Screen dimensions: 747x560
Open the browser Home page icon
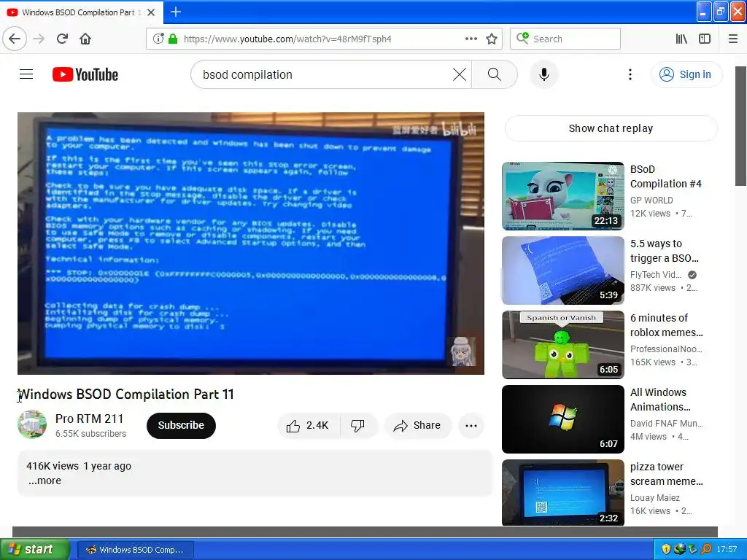coord(85,39)
